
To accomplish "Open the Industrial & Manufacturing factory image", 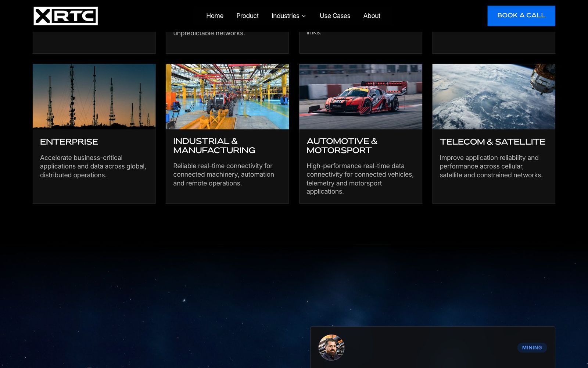I will [x=227, y=96].
